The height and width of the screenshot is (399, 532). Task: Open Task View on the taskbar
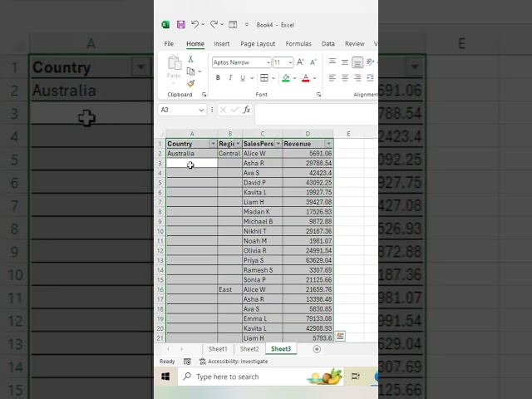356,377
